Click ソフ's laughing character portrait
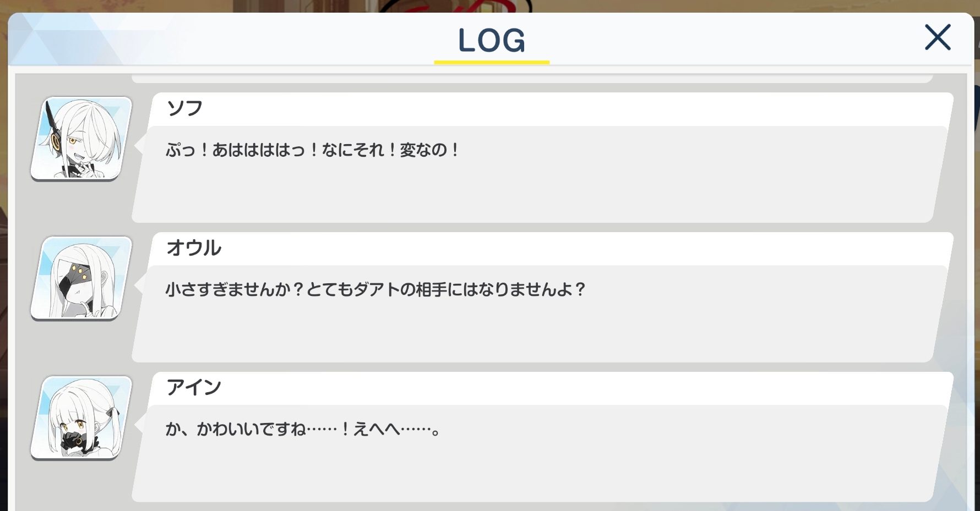 click(x=81, y=139)
